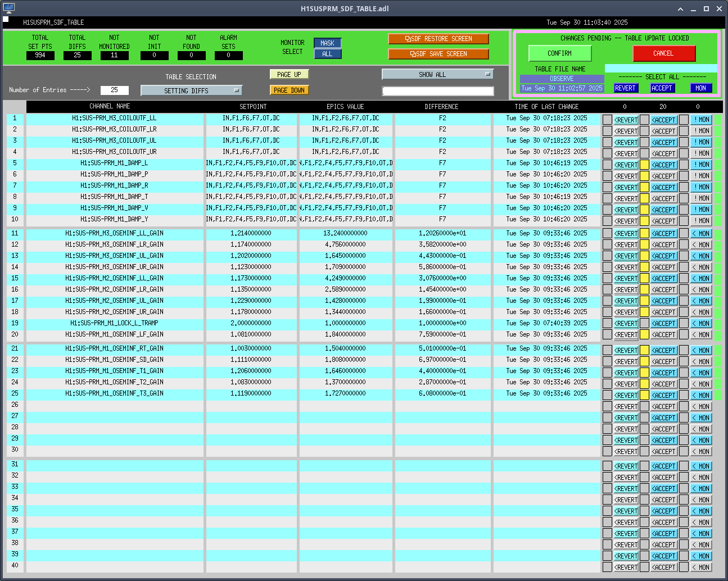Toggle the yellow accept checkbox for row 7
This screenshot has width=728, height=581.
tap(644, 187)
